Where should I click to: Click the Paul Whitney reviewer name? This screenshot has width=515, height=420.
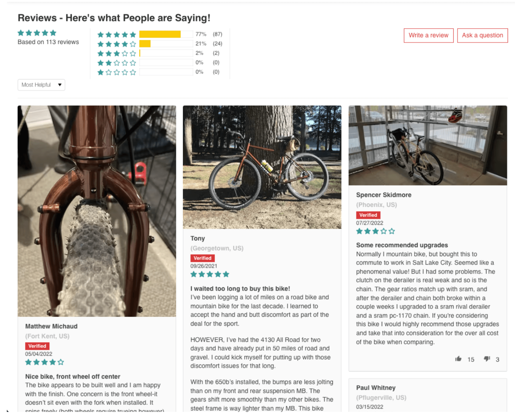[376, 388]
